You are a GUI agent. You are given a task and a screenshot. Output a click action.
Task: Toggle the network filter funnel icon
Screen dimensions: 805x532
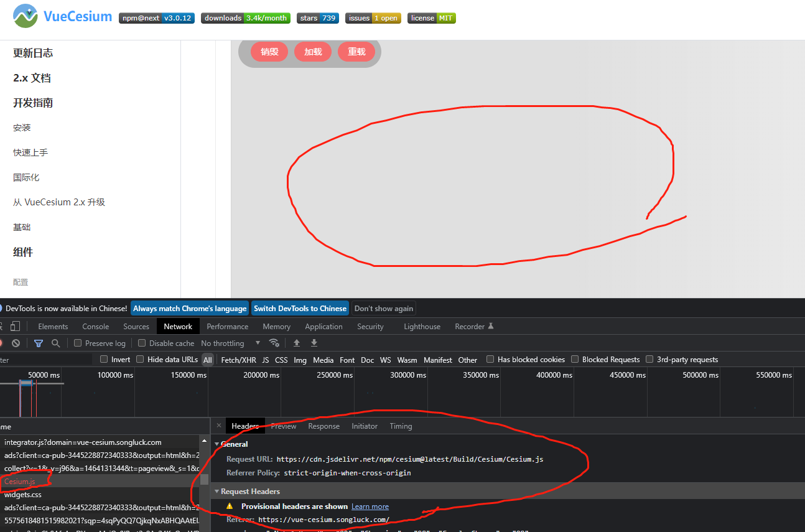pos(39,343)
